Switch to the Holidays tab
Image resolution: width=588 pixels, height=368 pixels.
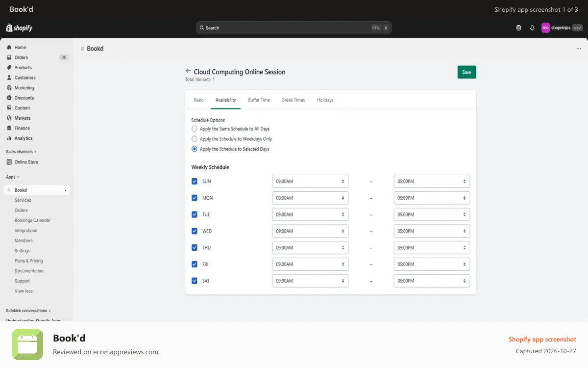point(325,100)
